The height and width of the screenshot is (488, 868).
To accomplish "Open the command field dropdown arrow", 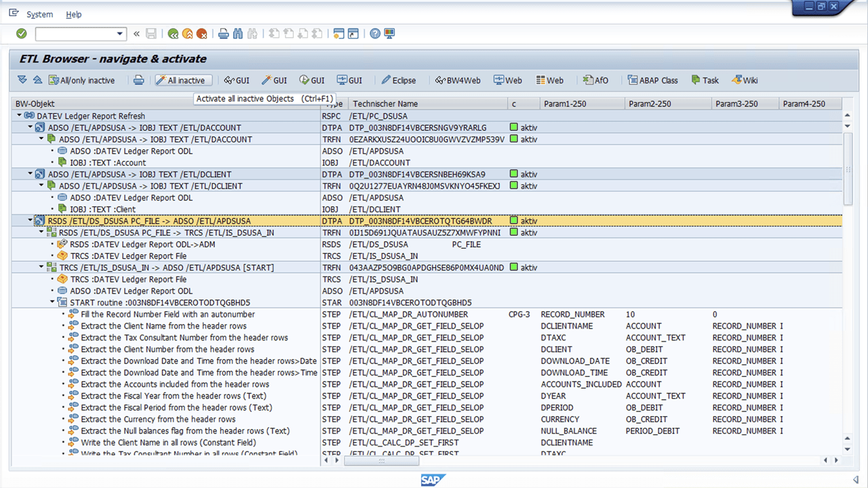I will tap(119, 33).
